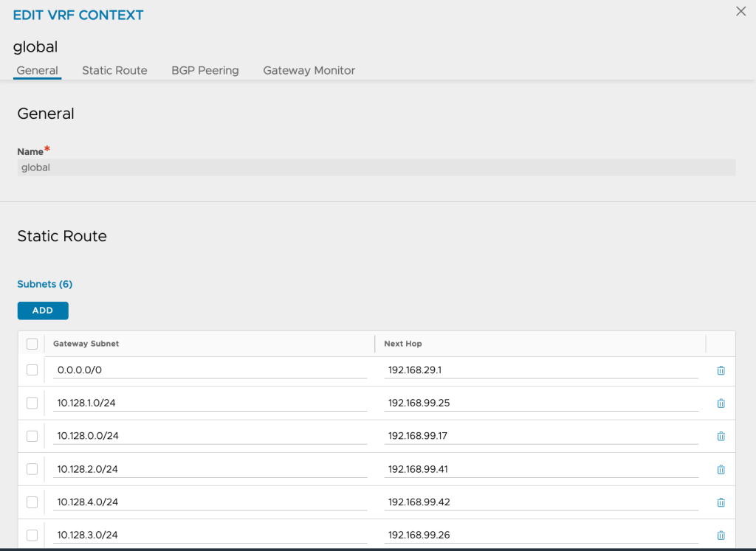756x551 pixels.
Task: Go to the Gateway Monitor tab
Action: click(x=309, y=71)
